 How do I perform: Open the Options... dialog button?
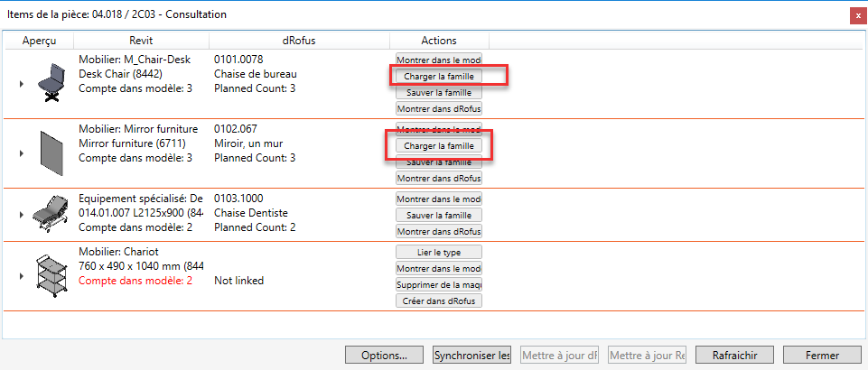(385, 355)
